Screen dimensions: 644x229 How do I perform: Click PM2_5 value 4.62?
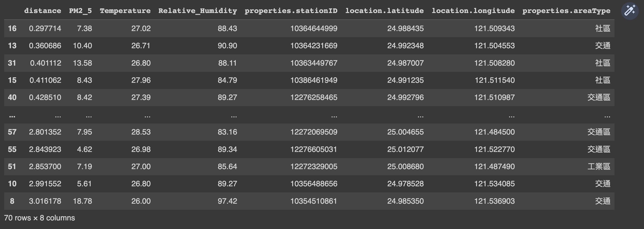(x=84, y=149)
